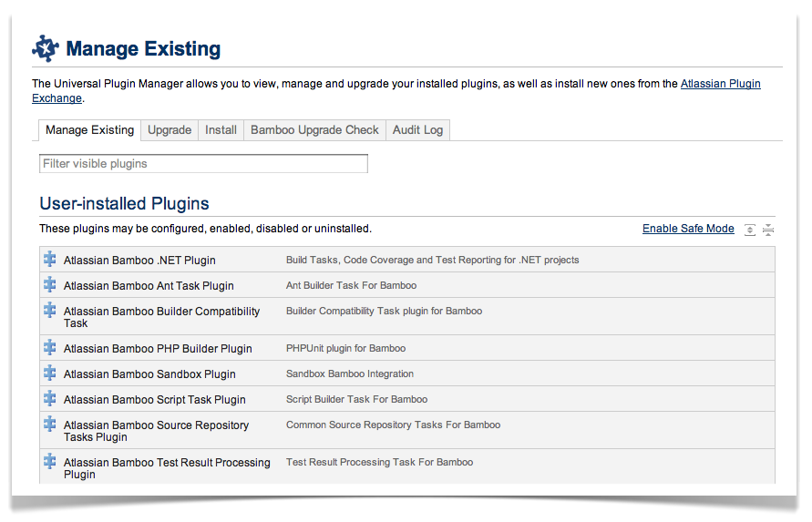The width and height of the screenshot is (812, 522).
Task: Expand the Atlassian Bamboo PHP Builder Plugin row
Action: pos(407,348)
